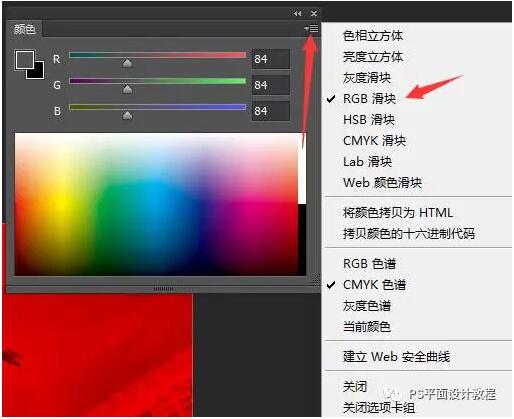Select the foreground color swatch

click(24, 60)
